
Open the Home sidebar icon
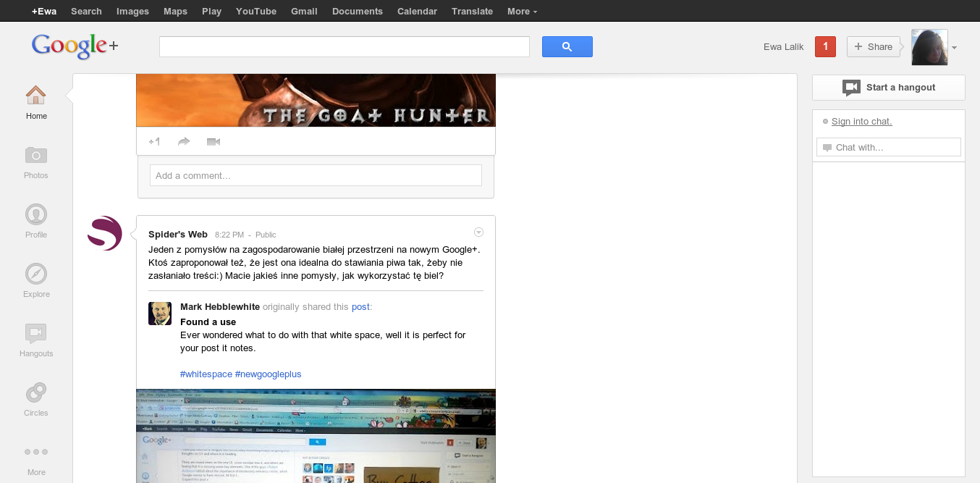(x=36, y=95)
